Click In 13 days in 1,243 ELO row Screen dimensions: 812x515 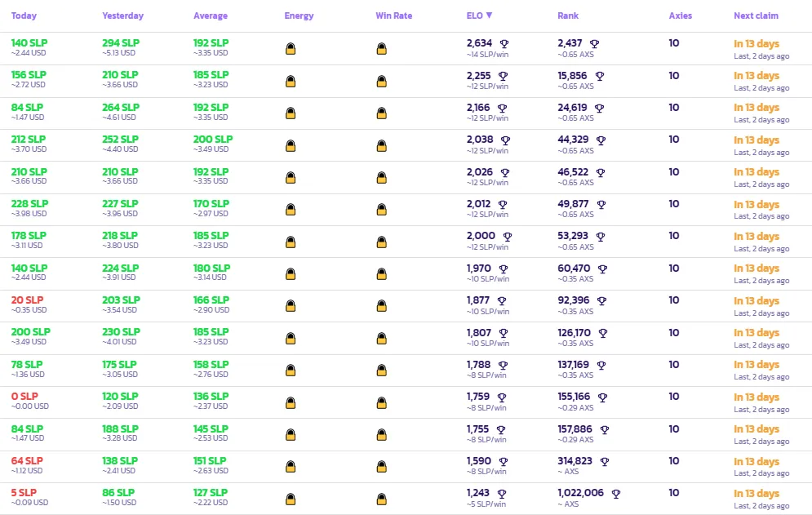pos(756,494)
